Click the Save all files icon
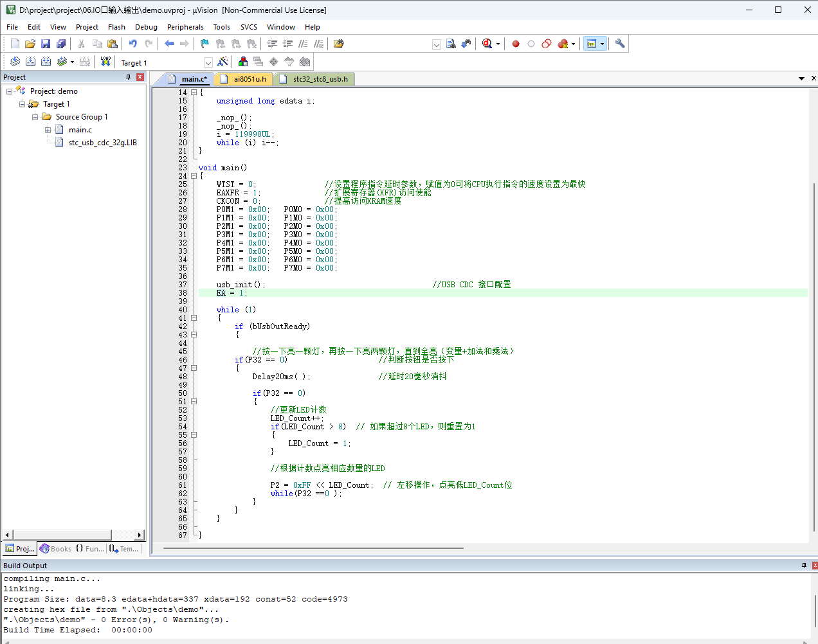Screen dimensions: 818x644 (61, 44)
